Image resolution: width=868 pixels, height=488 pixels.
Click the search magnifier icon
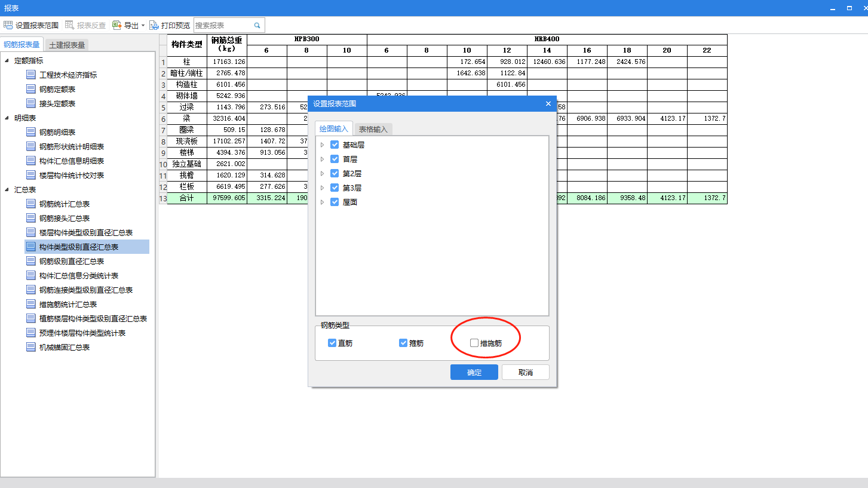pyautogui.click(x=257, y=26)
